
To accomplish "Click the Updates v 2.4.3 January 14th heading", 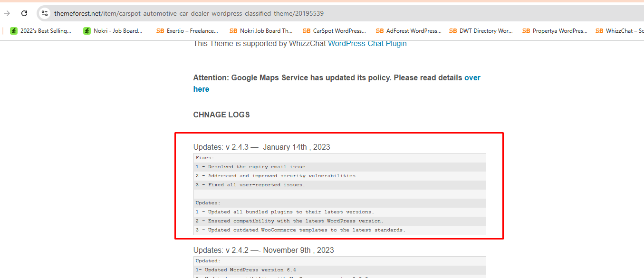I will coord(262,147).
